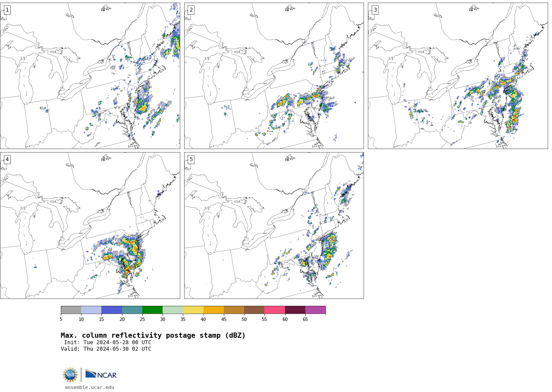Click the 'Init: Tue 2024-05-28 00 UTC' line
The height and width of the screenshot is (392, 552).
pyautogui.click(x=108, y=343)
